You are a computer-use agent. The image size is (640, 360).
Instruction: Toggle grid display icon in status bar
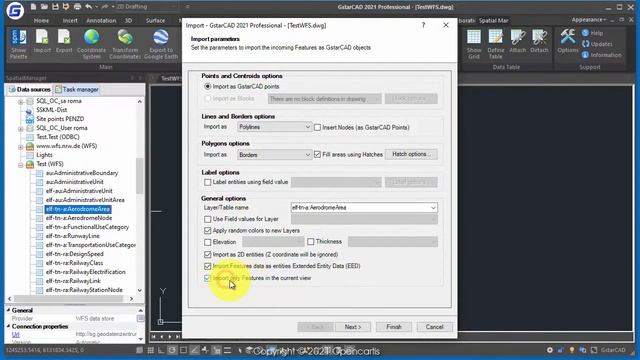point(151,350)
